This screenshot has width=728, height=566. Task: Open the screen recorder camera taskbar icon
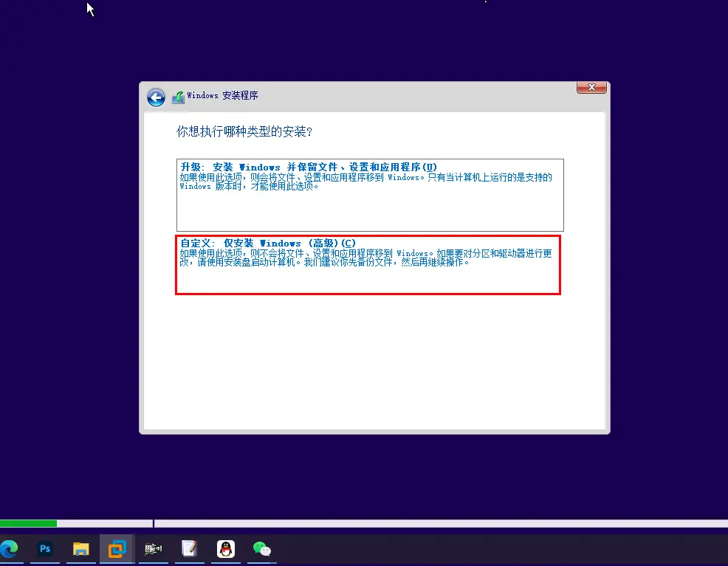coord(153,549)
